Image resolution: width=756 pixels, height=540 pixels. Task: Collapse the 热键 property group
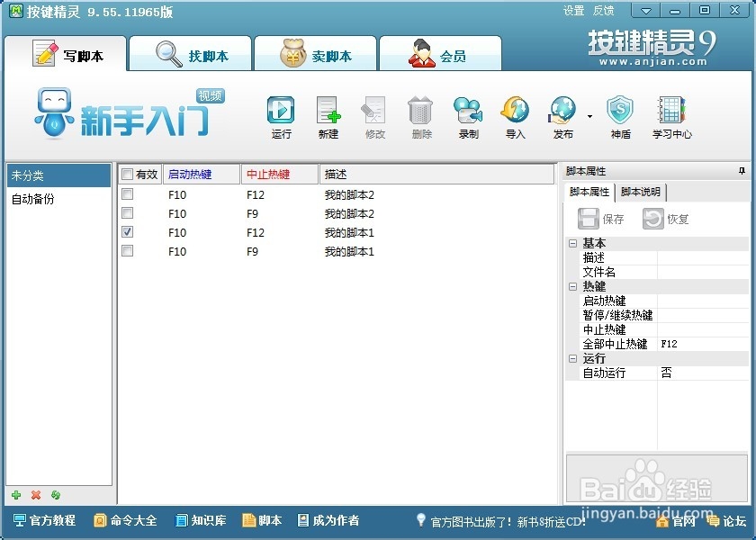[x=574, y=286]
